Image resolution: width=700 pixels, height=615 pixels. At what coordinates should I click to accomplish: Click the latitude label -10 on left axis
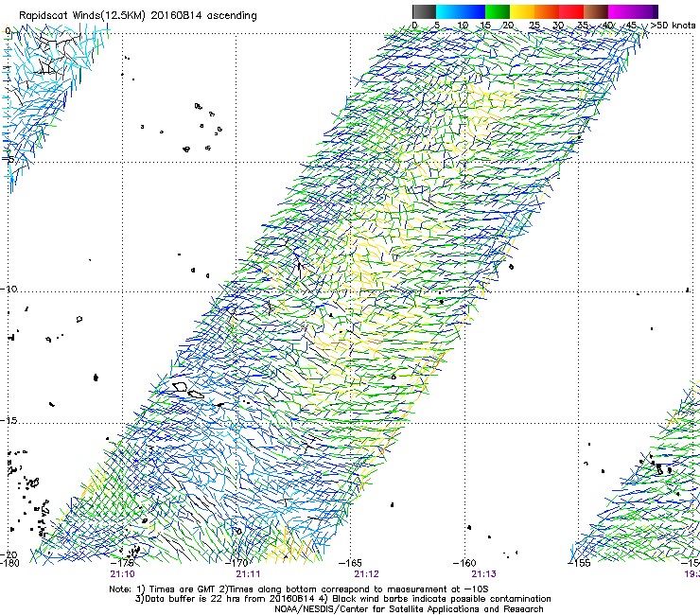[9, 289]
